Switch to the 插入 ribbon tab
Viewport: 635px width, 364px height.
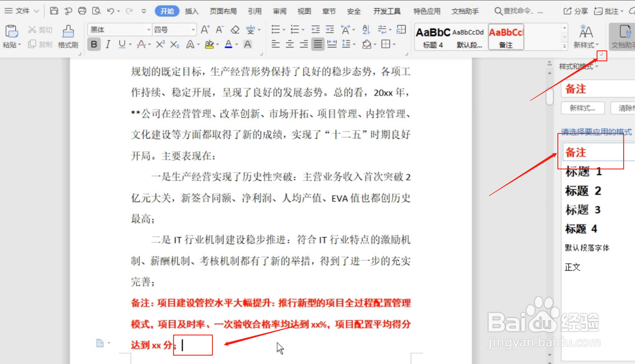coord(191,11)
